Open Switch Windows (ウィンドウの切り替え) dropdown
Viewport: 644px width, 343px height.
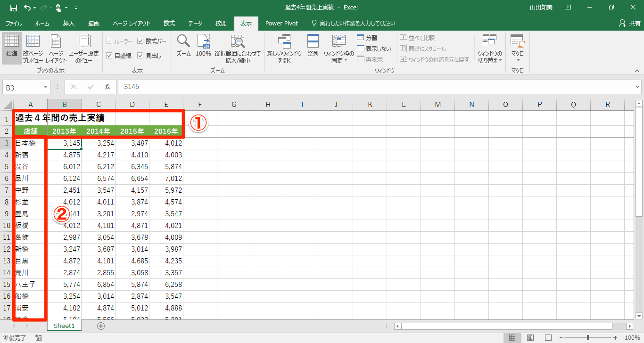pos(490,49)
